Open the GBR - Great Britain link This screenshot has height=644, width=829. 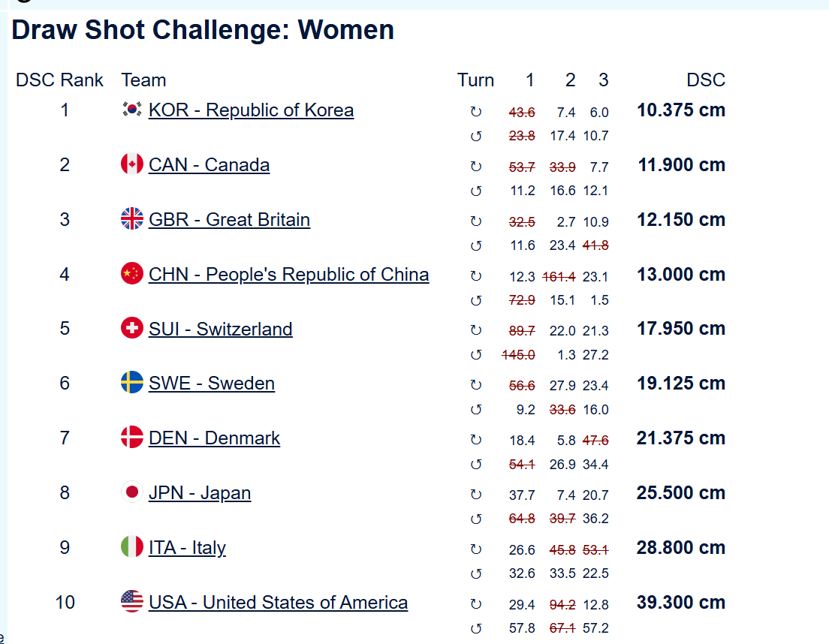click(x=229, y=220)
